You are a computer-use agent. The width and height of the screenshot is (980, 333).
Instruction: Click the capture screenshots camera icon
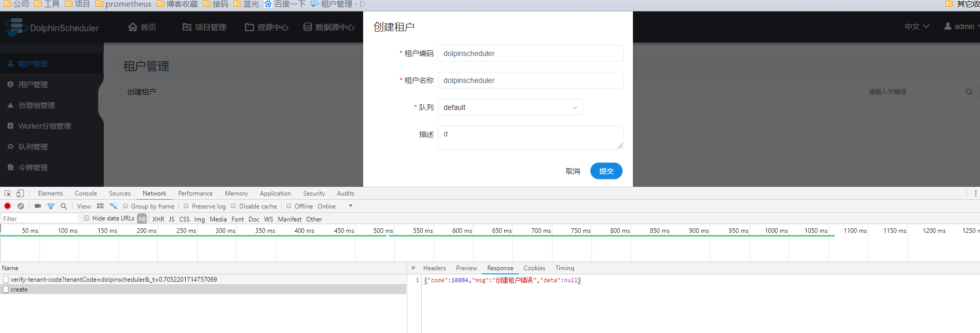38,206
